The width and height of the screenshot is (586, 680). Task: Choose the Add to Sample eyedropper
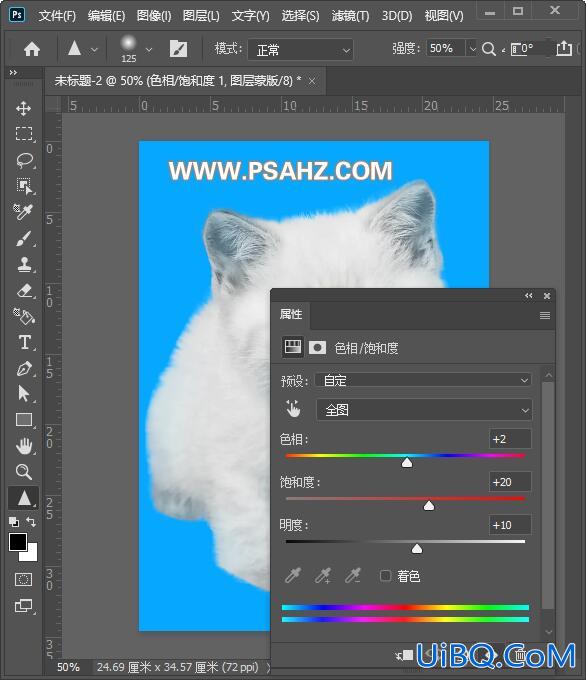point(323,576)
